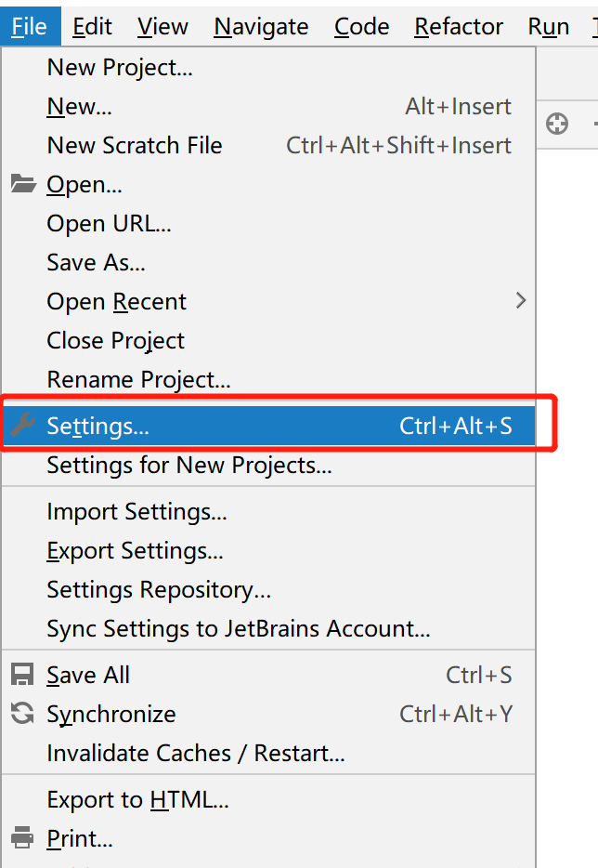The width and height of the screenshot is (598, 868).
Task: Expand the Open Recent submenu arrow
Action: (521, 300)
